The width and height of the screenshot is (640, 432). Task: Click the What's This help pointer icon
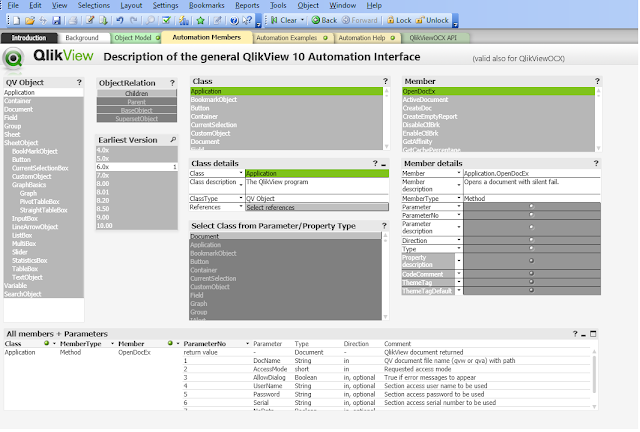[247, 20]
